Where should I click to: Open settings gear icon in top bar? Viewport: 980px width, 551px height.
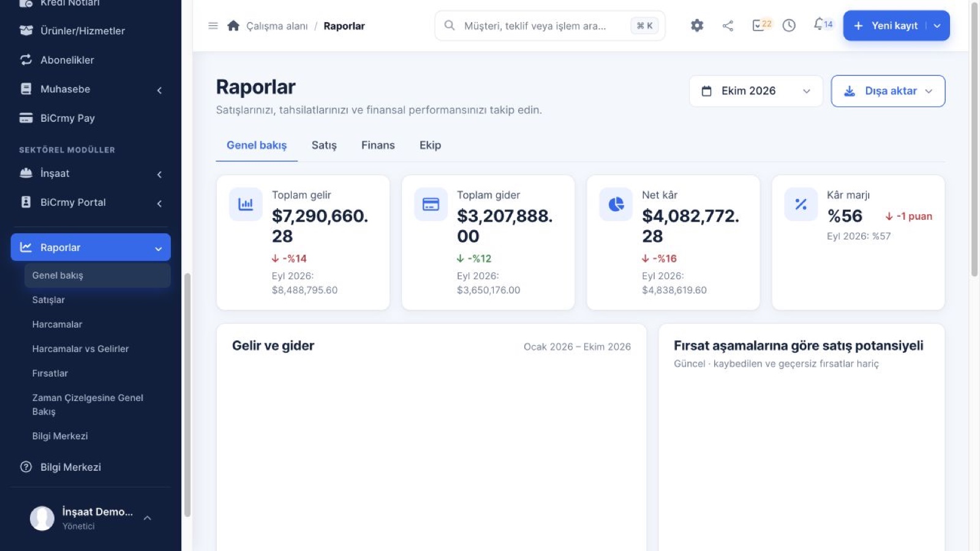(x=697, y=26)
